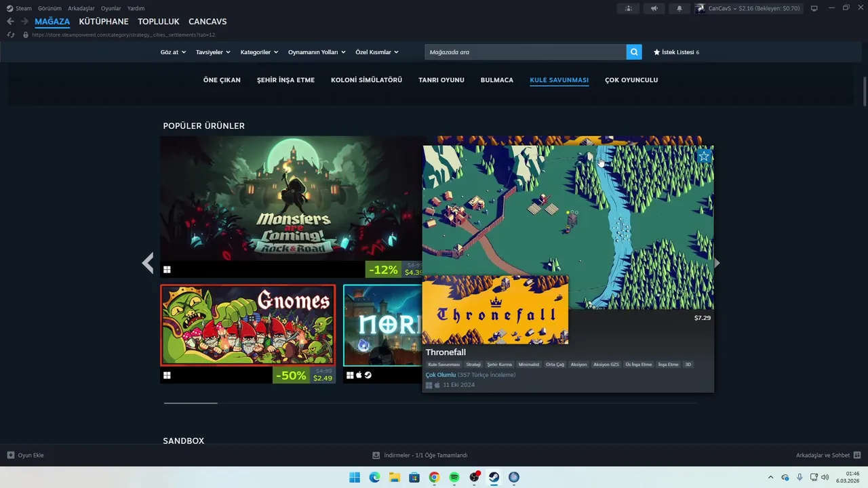This screenshot has width=868, height=488.
Task: Click the CanCavS profile avatar
Action: tap(700, 8)
